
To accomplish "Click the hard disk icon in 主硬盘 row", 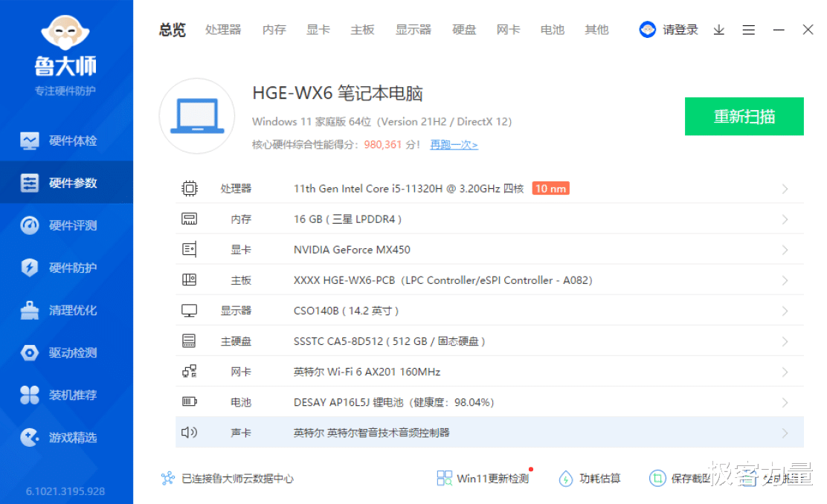I will coord(190,341).
